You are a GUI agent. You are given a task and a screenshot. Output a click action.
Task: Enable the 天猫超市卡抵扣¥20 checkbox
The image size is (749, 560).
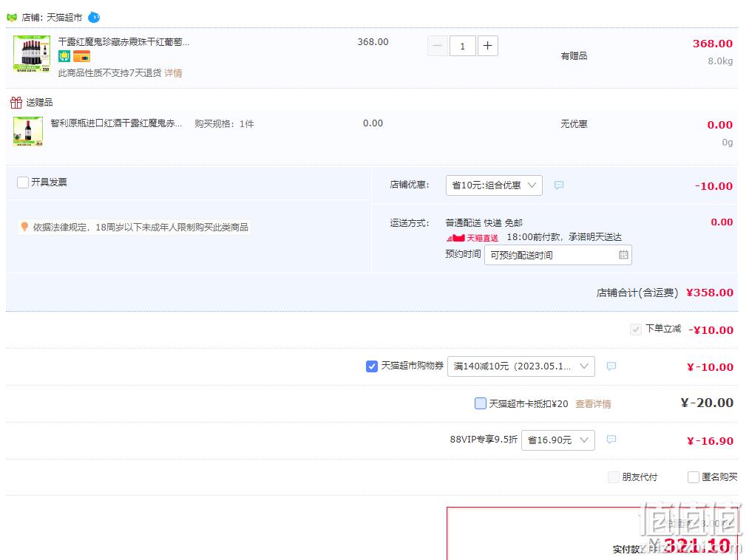(481, 403)
